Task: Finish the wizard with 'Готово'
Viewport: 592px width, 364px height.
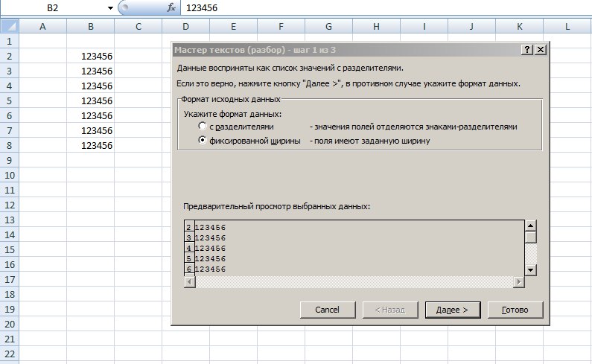Action: coord(515,310)
